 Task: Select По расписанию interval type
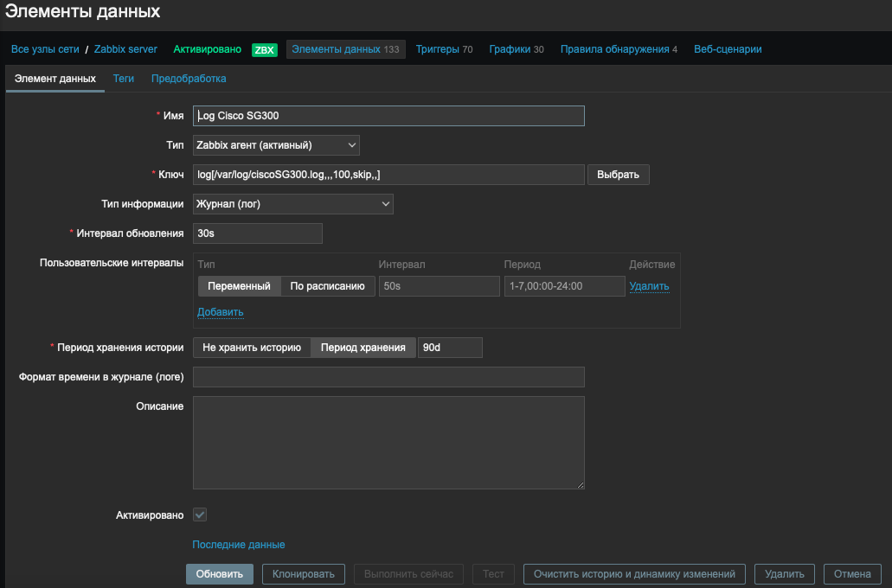pyautogui.click(x=327, y=286)
